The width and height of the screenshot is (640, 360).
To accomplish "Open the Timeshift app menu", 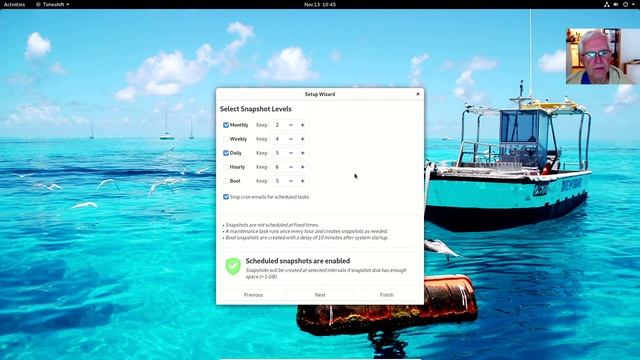I will pyautogui.click(x=53, y=4).
